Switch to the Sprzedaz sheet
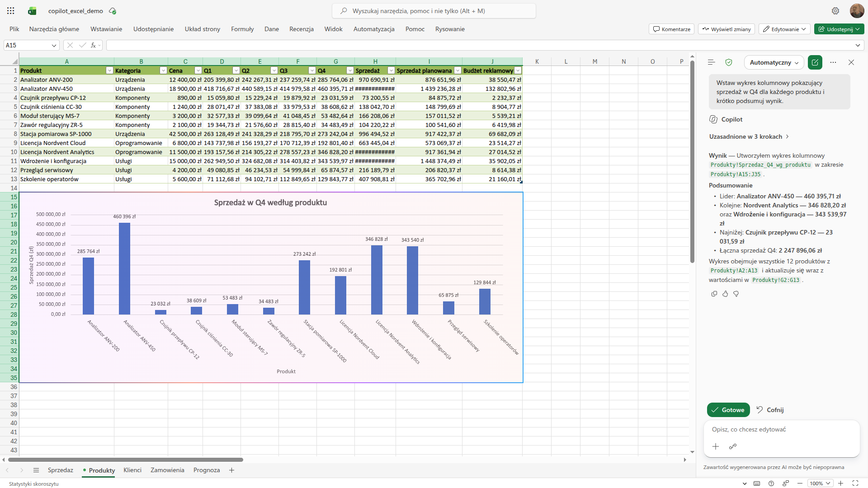Image resolution: width=868 pixels, height=488 pixels. point(61,470)
